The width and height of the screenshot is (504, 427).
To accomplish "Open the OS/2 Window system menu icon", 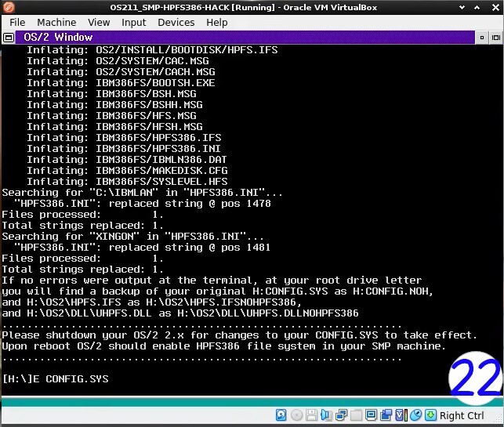I will coord(9,38).
